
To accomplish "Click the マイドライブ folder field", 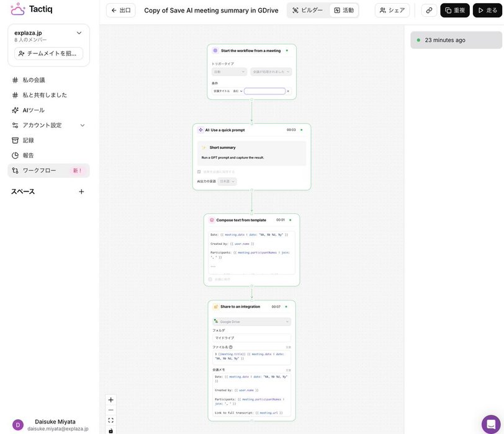I will pyautogui.click(x=251, y=338).
